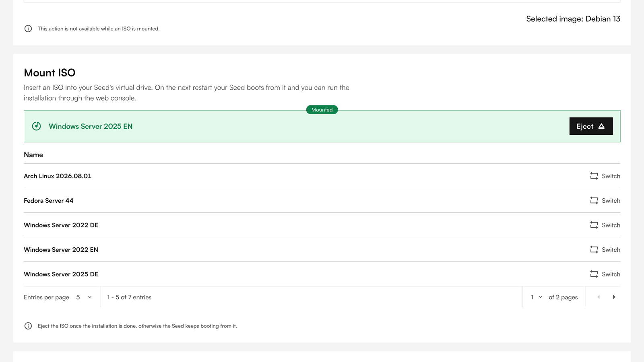Viewport: 644px width, 362px height.
Task: Switch to the Windows Server 2022 DE ISO
Action: pos(605,225)
